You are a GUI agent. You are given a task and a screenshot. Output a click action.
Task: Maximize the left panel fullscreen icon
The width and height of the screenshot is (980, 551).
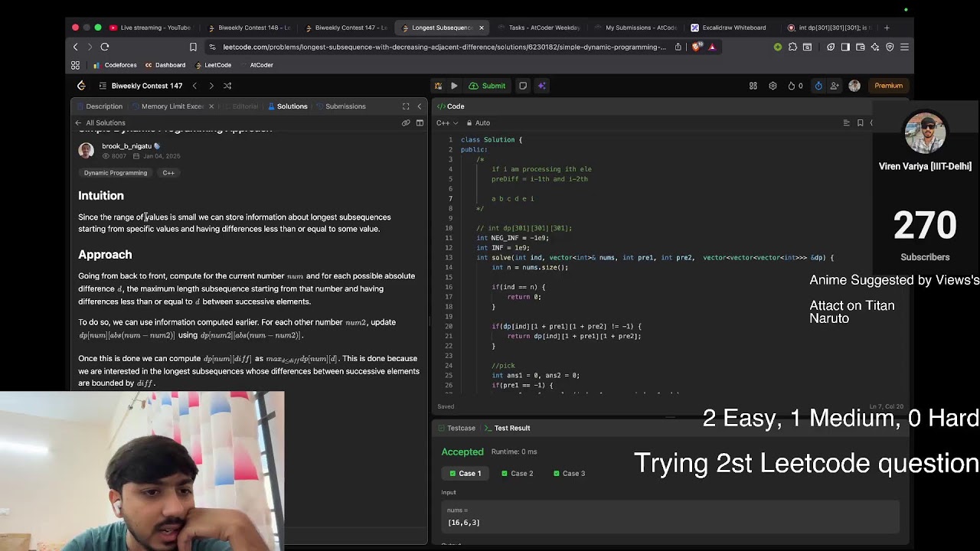(x=406, y=106)
